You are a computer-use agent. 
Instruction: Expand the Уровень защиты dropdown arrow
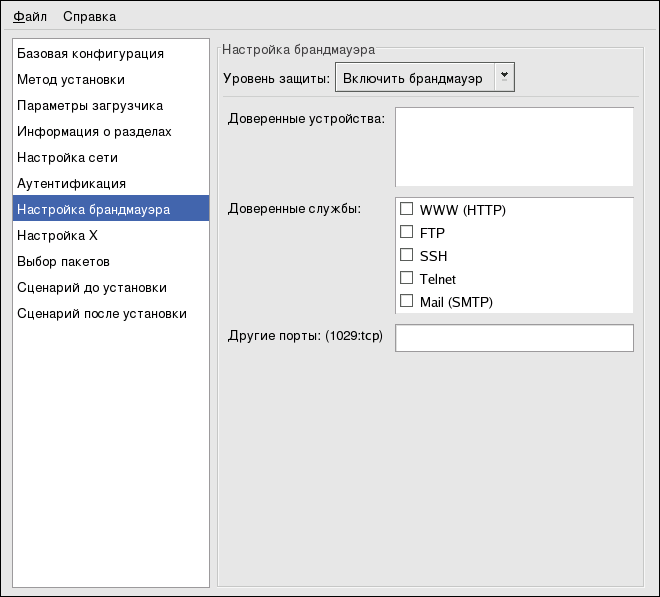(505, 77)
